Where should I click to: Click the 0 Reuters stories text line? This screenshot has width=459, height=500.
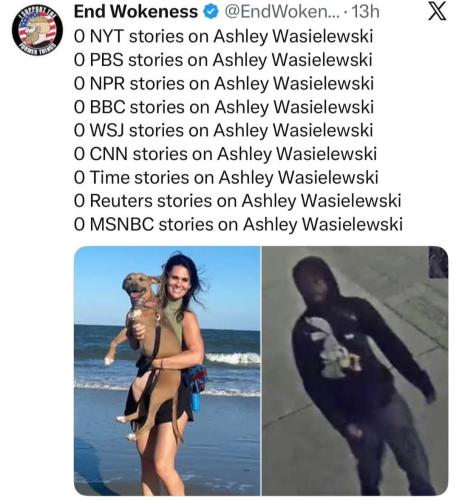pos(237,201)
